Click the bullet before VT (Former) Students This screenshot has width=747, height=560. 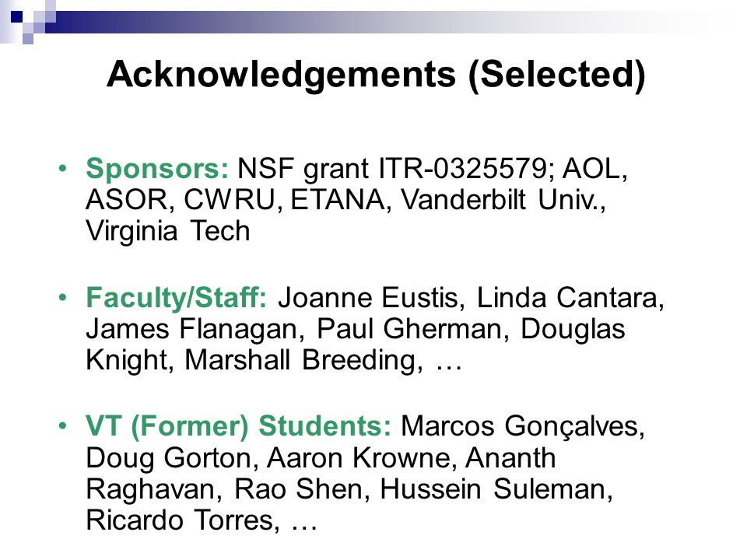(x=62, y=425)
